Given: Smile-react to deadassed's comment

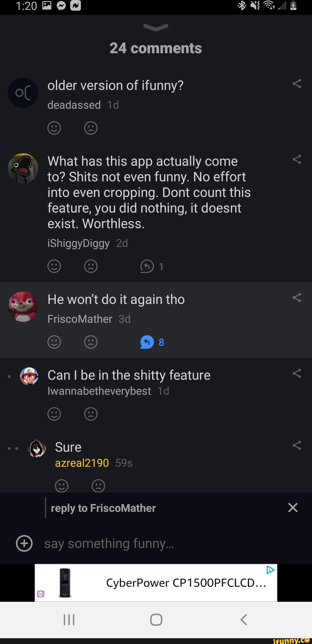Looking at the screenshot, I should [54, 128].
